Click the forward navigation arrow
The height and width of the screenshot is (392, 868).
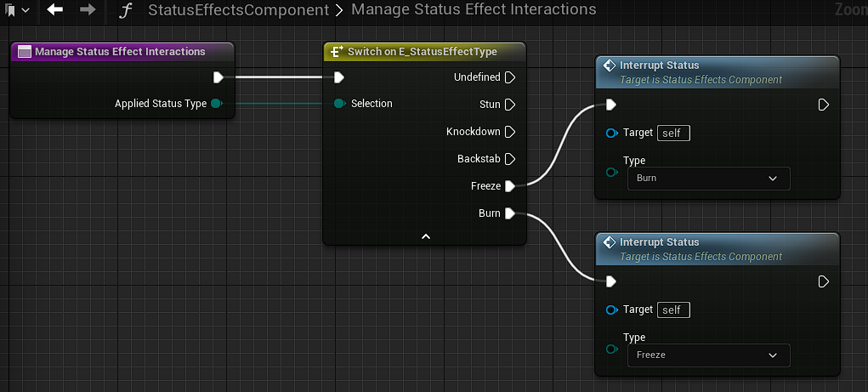pyautogui.click(x=88, y=10)
